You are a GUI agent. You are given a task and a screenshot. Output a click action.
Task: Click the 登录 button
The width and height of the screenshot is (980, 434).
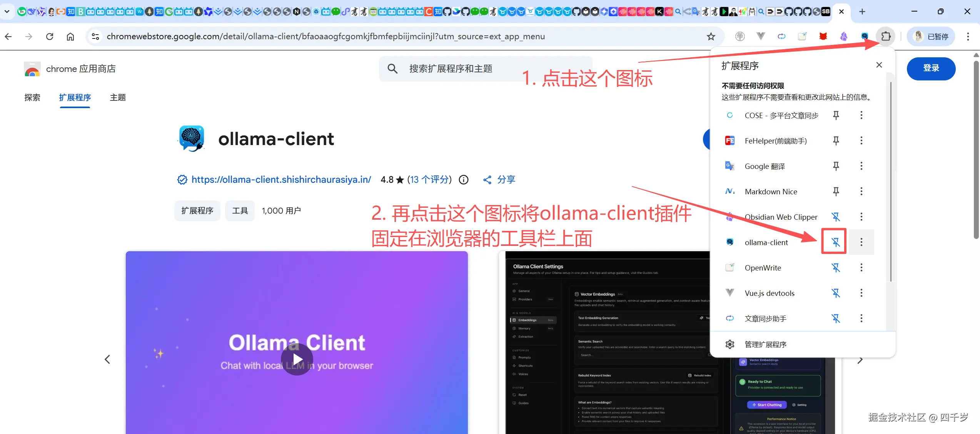[x=931, y=68]
